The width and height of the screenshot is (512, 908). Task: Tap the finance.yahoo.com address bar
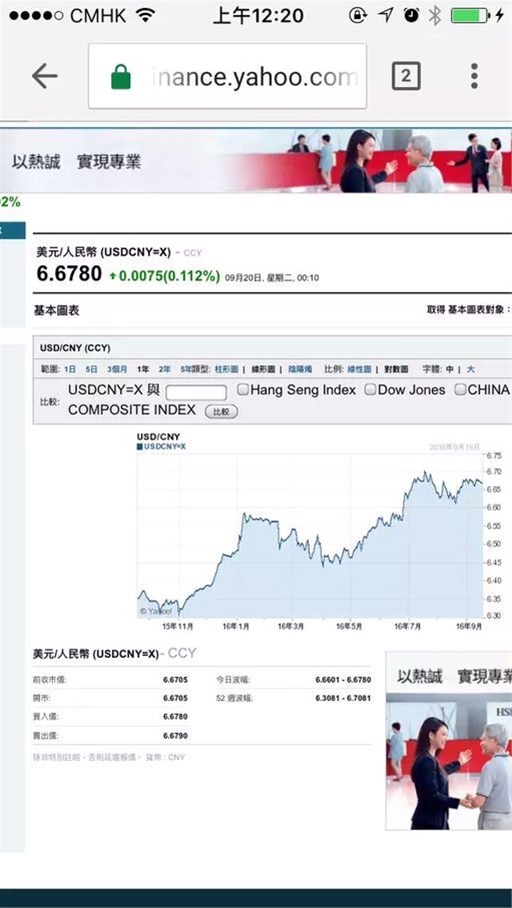point(227,76)
